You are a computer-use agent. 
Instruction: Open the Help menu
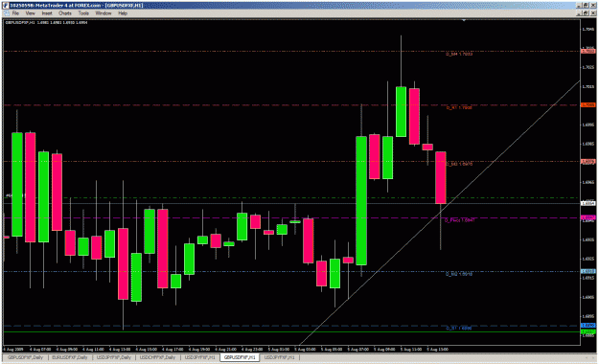coord(123,13)
